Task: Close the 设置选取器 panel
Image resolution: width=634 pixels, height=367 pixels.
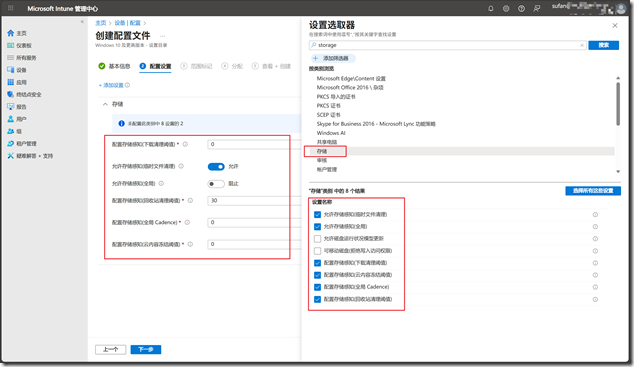Action: [615, 25]
